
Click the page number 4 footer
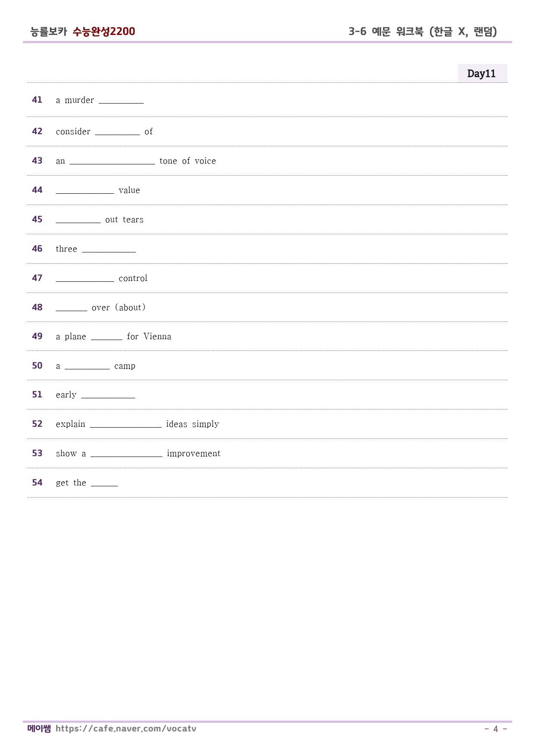tap(496, 729)
